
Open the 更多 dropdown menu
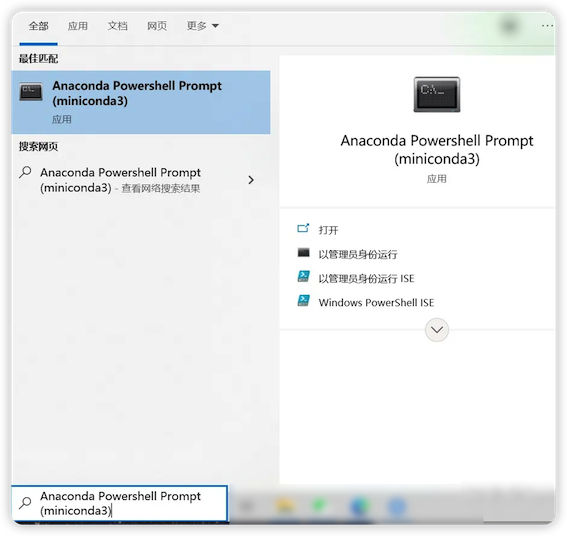point(202,26)
